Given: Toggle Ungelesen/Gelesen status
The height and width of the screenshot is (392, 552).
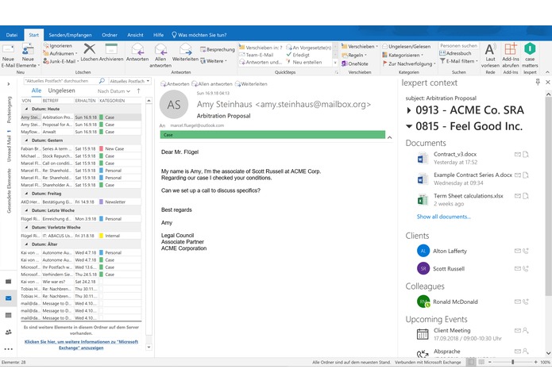Looking at the screenshot, I should 406,46.
